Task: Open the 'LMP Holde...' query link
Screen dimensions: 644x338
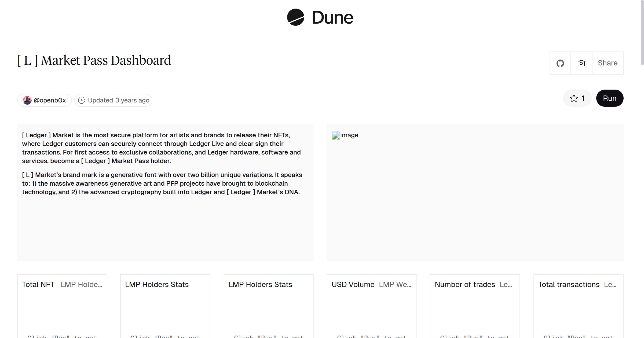Action: pyautogui.click(x=82, y=284)
